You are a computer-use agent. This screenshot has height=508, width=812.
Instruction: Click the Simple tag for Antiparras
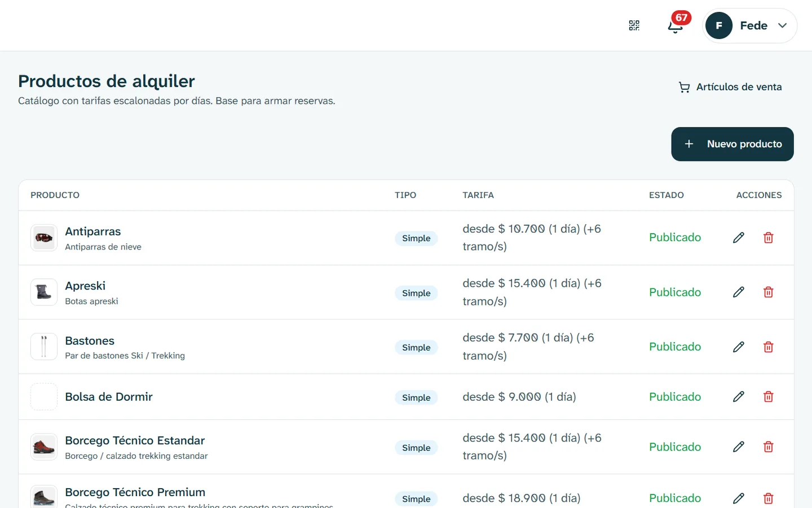416,238
